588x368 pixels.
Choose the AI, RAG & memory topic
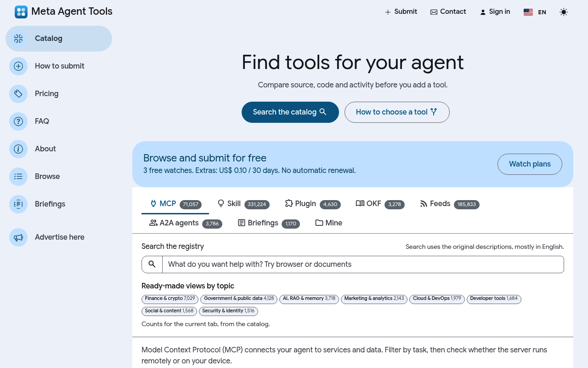[309, 299]
